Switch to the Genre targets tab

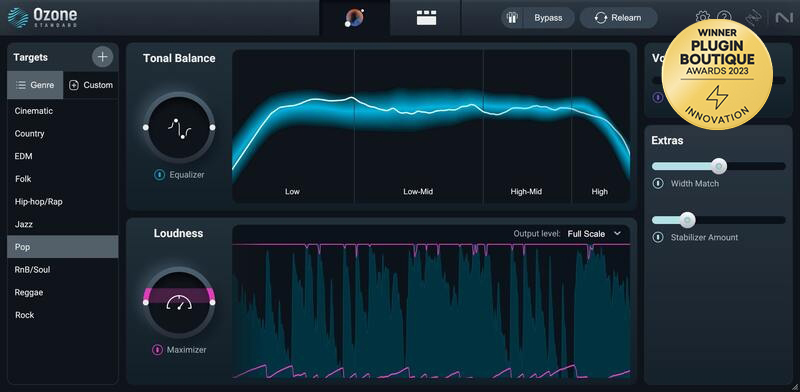[35, 85]
